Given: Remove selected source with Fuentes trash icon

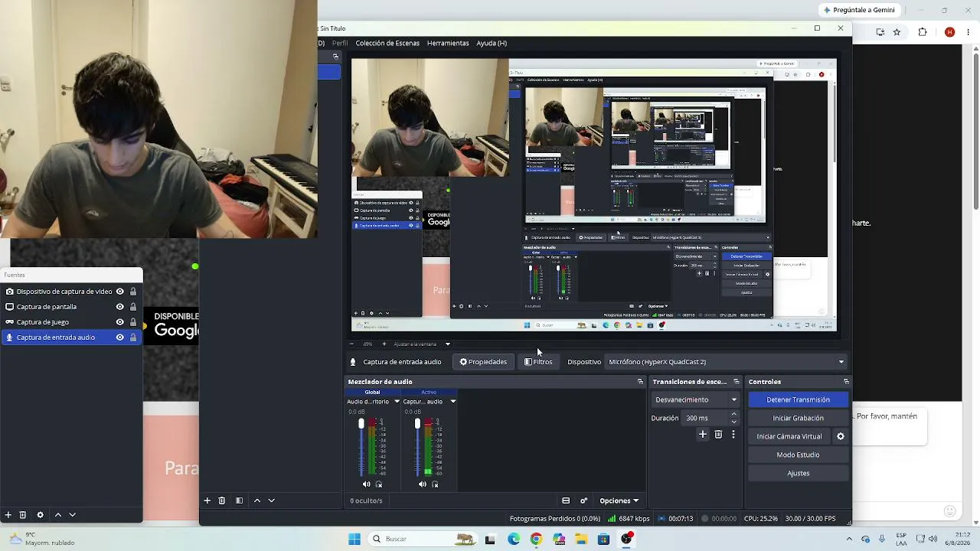Looking at the screenshot, I should tap(23, 515).
